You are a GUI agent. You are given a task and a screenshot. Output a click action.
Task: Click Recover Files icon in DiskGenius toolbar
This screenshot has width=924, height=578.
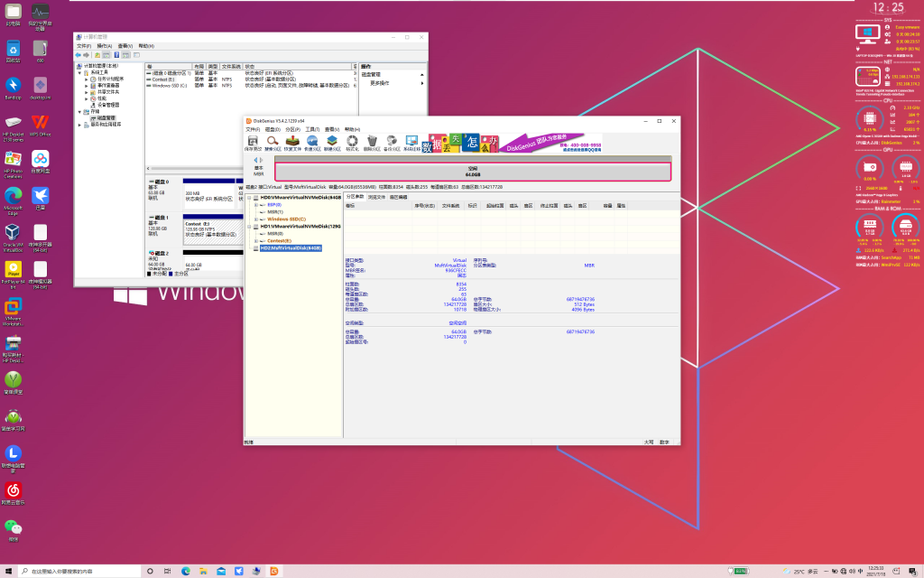pos(292,142)
